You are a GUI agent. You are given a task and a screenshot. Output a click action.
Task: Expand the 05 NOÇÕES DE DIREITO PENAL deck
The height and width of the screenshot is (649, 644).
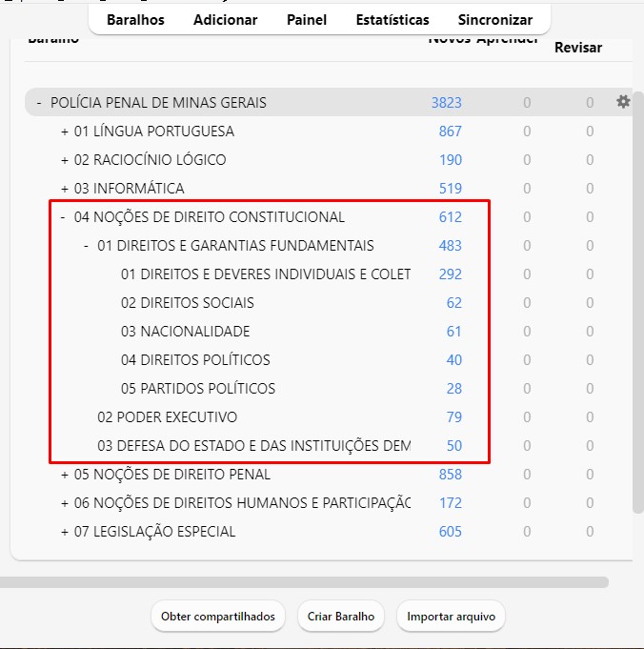pyautogui.click(x=65, y=475)
